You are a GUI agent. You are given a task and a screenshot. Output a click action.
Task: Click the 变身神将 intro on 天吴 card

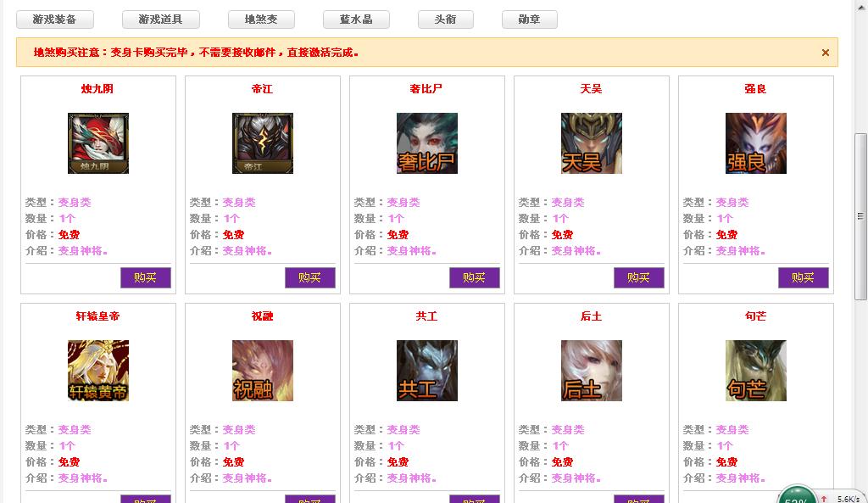(576, 251)
